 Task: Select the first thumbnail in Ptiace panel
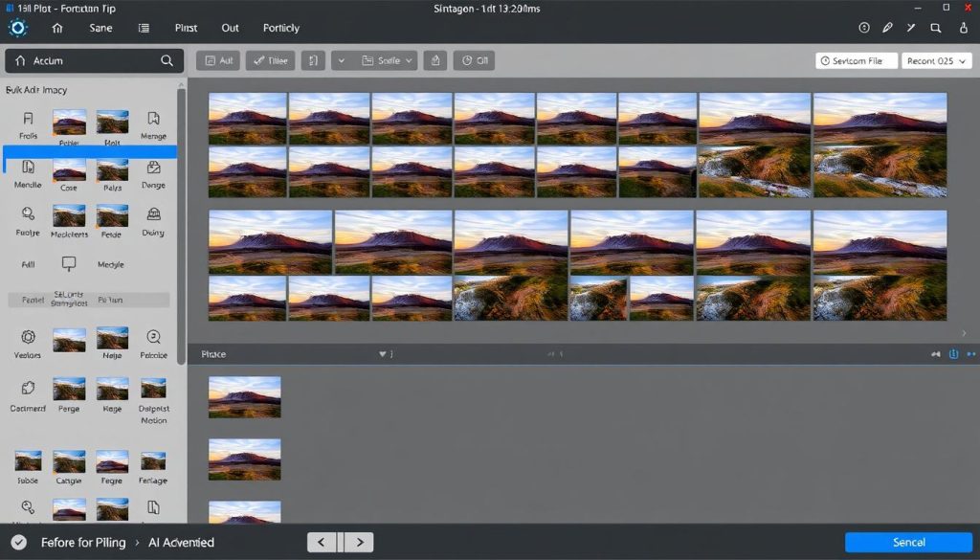click(x=245, y=396)
